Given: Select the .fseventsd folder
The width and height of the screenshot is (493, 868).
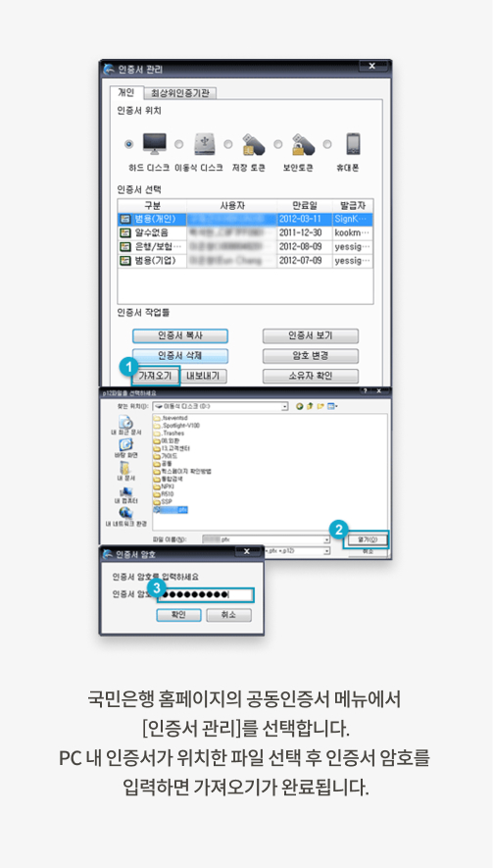Looking at the screenshot, I should click(x=173, y=419).
